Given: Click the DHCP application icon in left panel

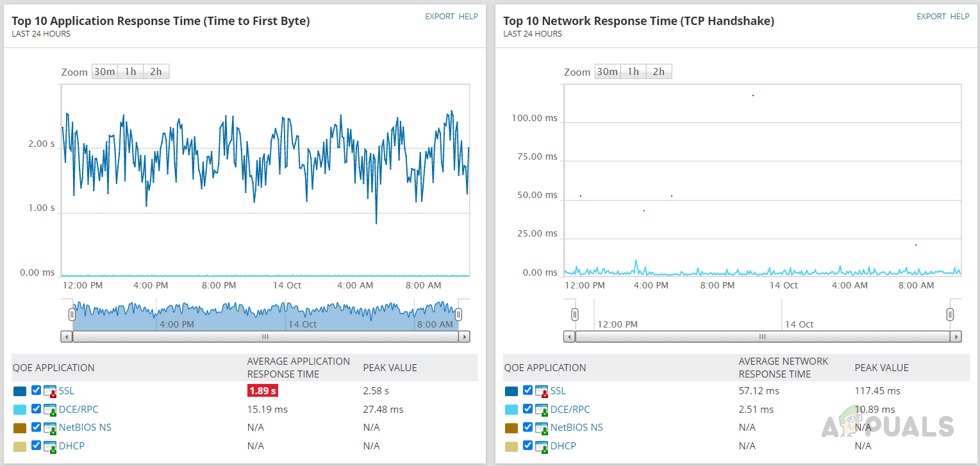Looking at the screenshot, I should pos(50,446).
